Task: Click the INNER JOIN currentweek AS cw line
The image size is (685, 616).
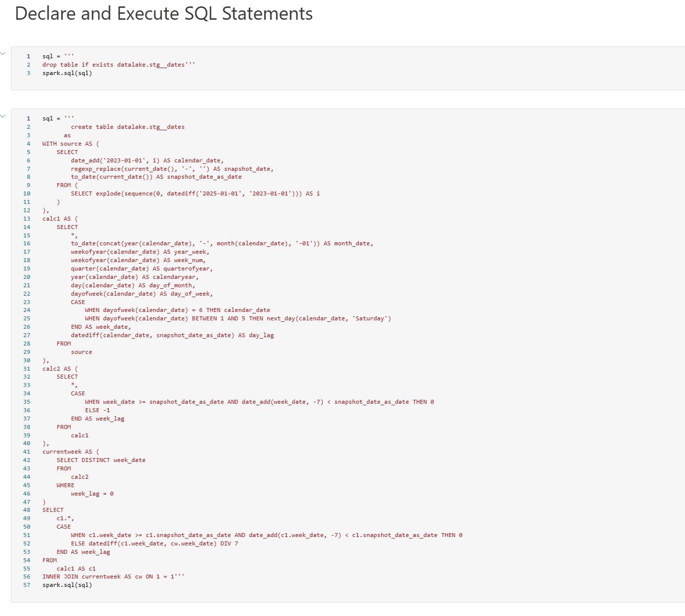Action: pyautogui.click(x=114, y=577)
